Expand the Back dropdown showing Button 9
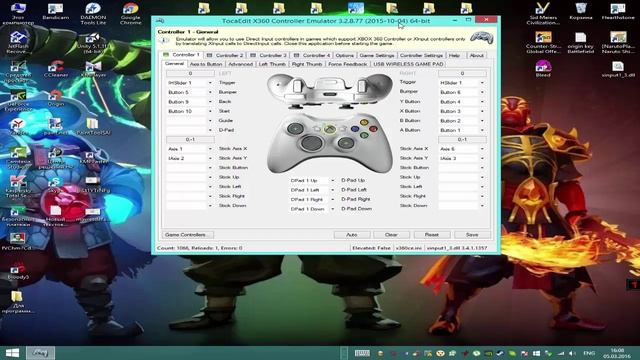The image size is (640, 360). coord(210,102)
